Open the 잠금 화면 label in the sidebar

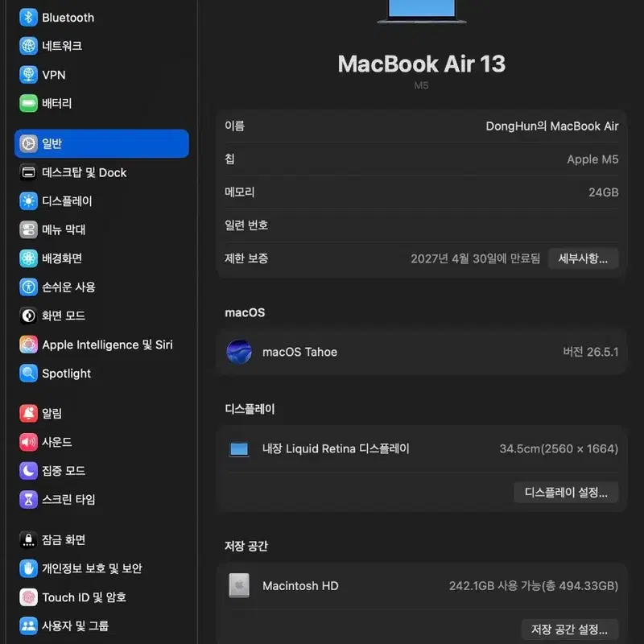[x=64, y=539]
